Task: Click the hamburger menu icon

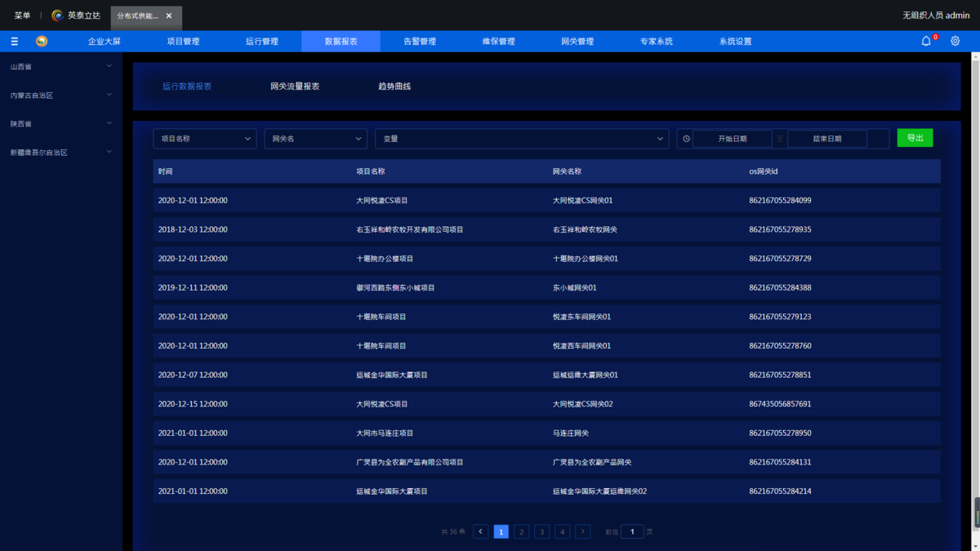Action: (15, 42)
